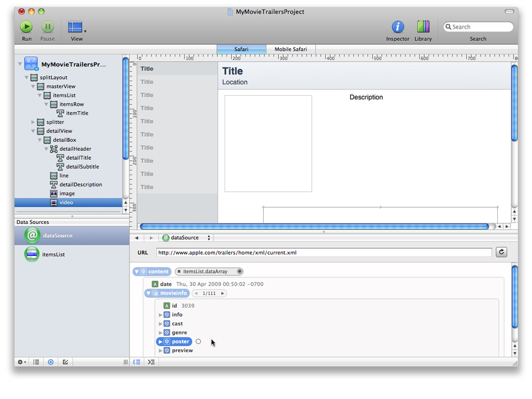Click the Run button in toolbar
Image resolution: width=532 pixels, height=399 pixels.
[x=27, y=27]
